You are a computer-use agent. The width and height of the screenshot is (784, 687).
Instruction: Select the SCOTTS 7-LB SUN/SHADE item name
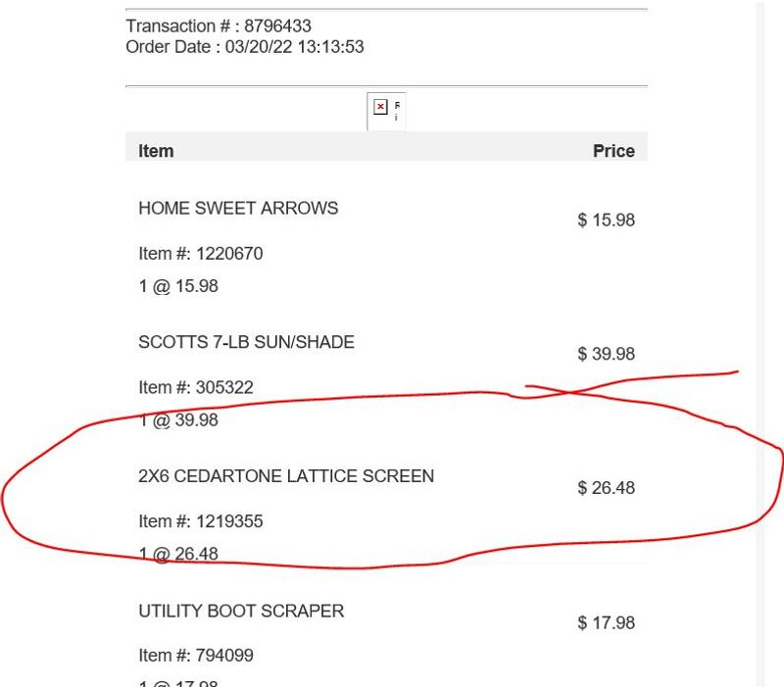click(246, 342)
